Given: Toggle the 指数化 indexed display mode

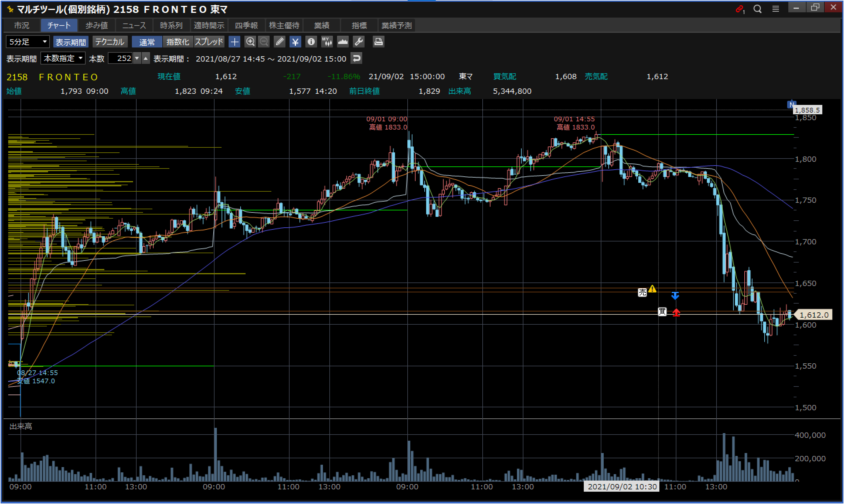Looking at the screenshot, I should pos(178,42).
